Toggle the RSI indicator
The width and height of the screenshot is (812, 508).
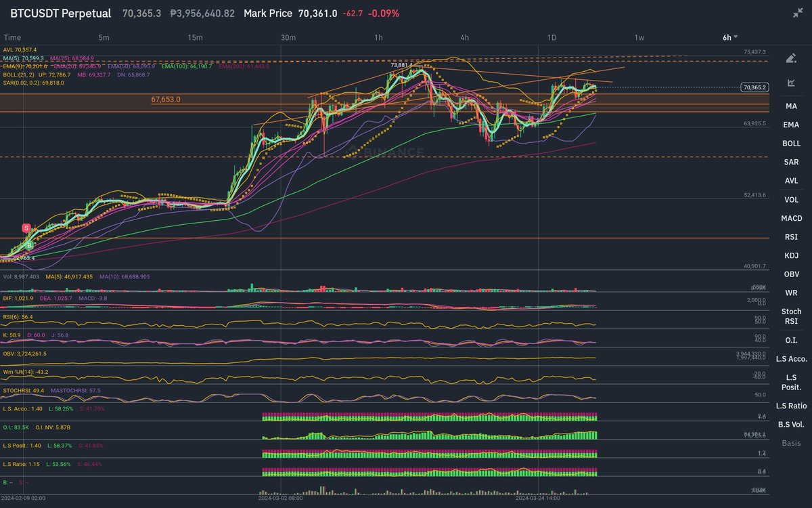coord(791,237)
